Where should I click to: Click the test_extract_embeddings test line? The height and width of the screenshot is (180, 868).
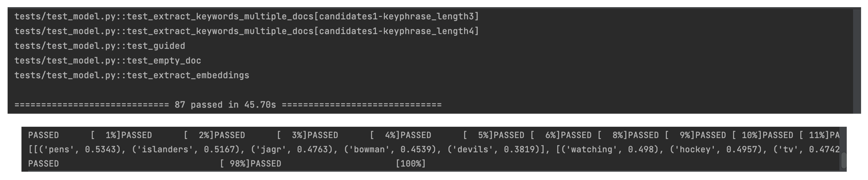point(132,75)
